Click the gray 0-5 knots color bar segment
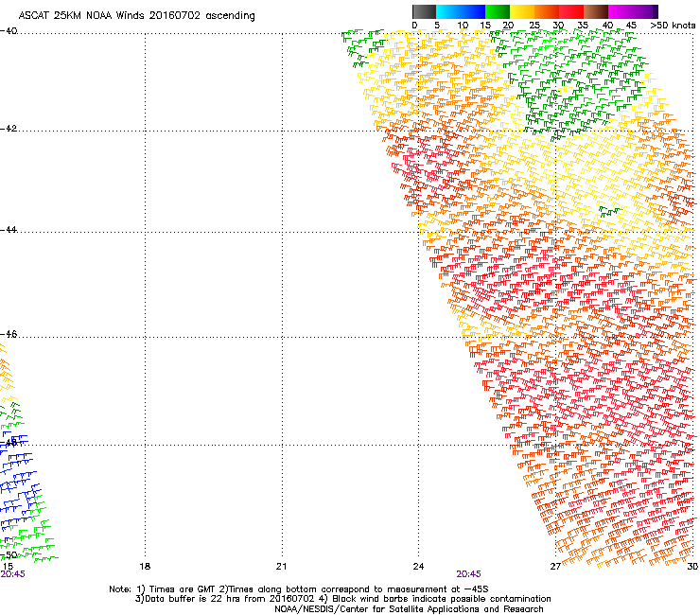The height and width of the screenshot is (615, 700). pos(424,11)
